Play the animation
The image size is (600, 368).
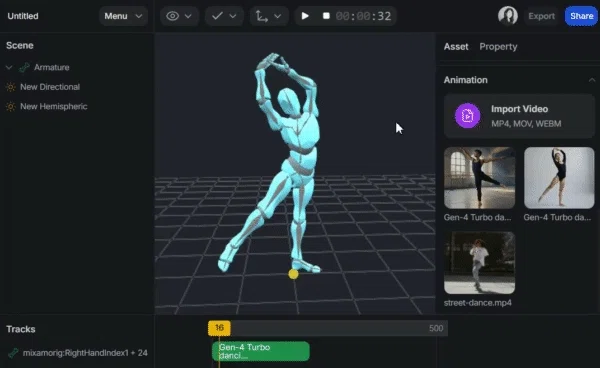click(x=305, y=16)
